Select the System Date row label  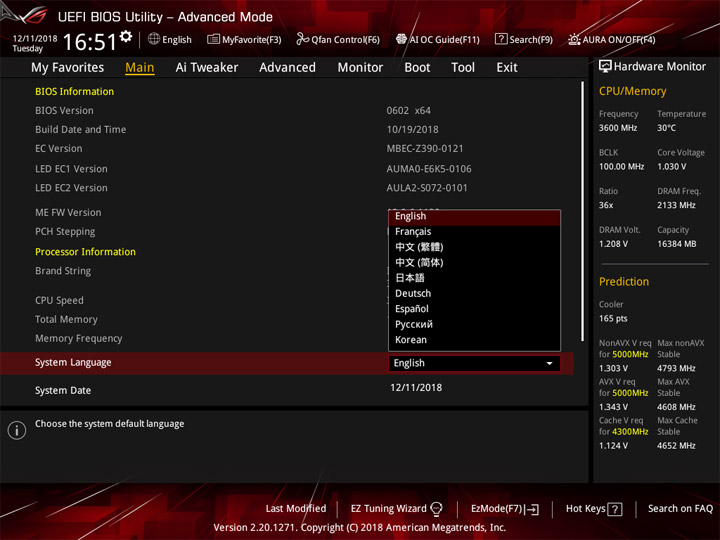pos(63,390)
